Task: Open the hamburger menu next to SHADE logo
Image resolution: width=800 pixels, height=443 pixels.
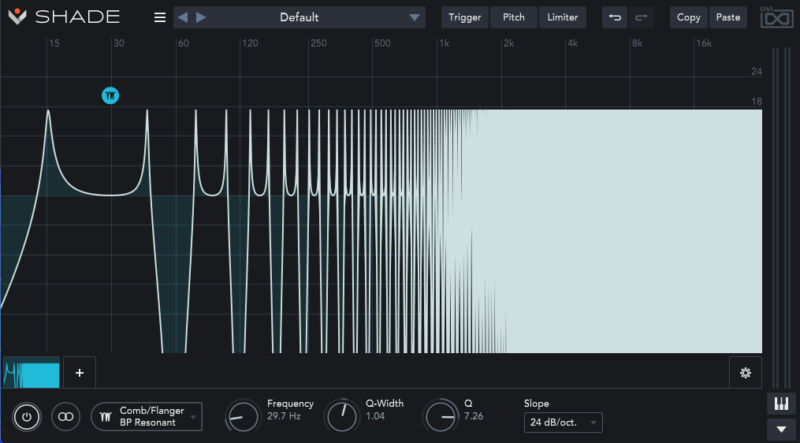Action: pyautogui.click(x=160, y=18)
